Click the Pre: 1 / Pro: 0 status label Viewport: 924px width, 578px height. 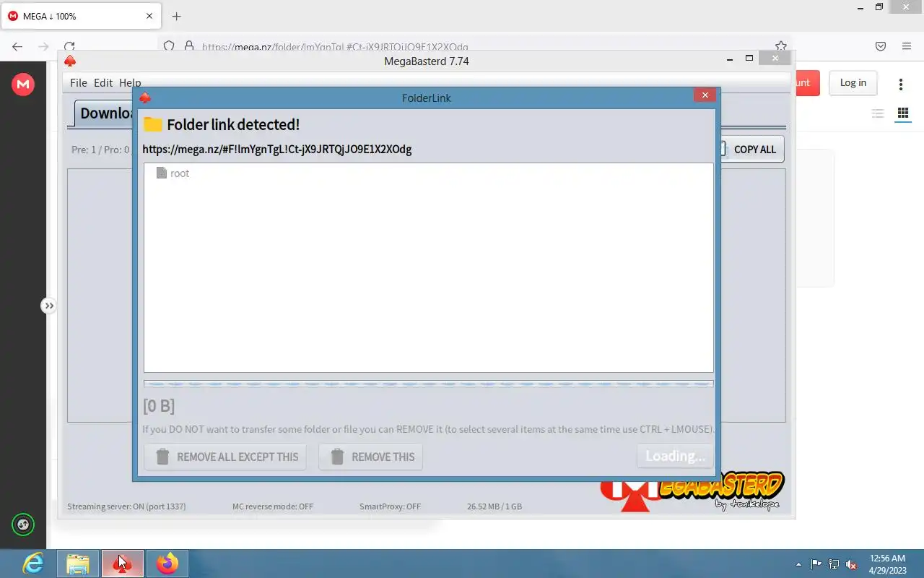100,150
